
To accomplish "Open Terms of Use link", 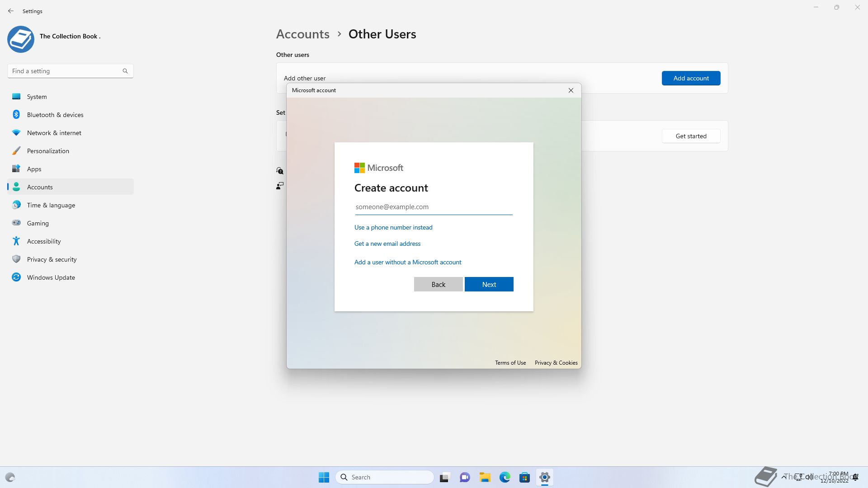I will (510, 363).
